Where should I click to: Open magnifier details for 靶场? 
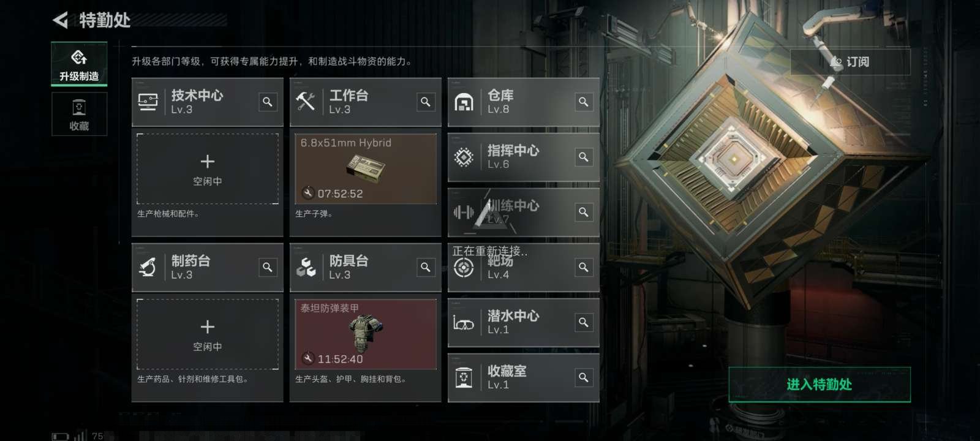[x=584, y=267]
